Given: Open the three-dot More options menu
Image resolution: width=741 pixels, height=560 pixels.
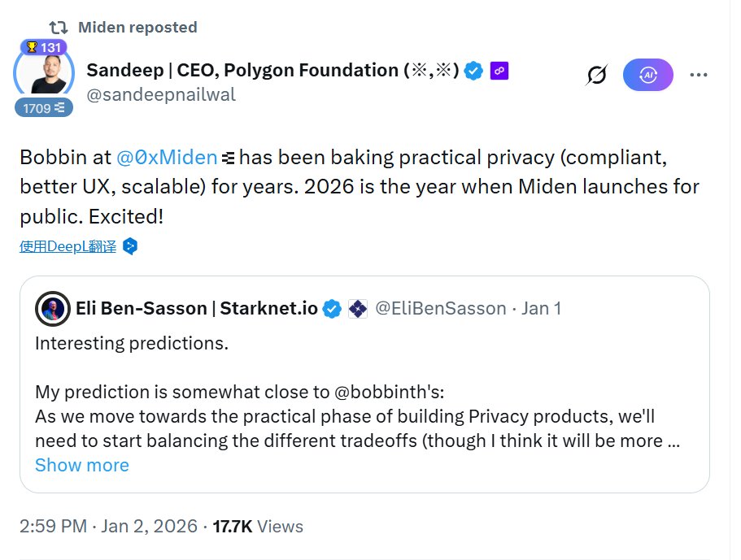Looking at the screenshot, I should 698,76.
